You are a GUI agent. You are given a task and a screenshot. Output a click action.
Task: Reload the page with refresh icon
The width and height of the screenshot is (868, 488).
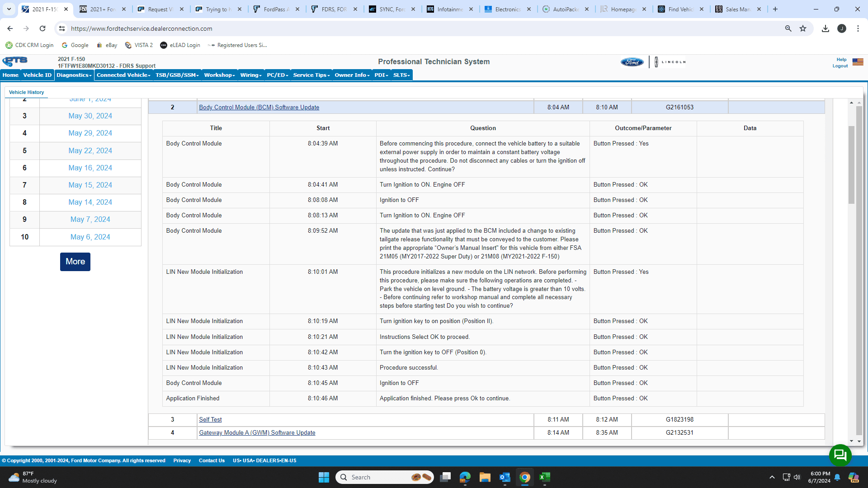click(42, 28)
